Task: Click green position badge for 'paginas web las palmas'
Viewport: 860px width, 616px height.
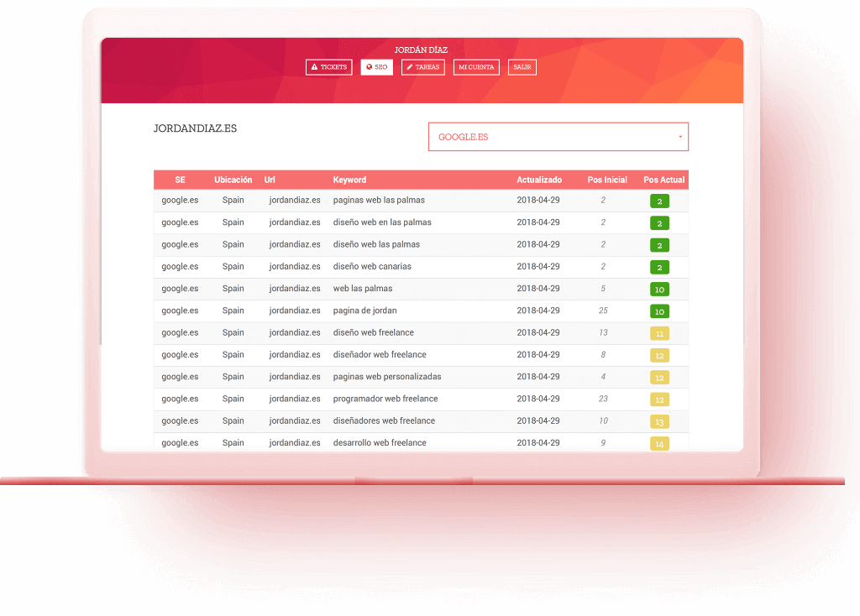Action: [x=659, y=201]
